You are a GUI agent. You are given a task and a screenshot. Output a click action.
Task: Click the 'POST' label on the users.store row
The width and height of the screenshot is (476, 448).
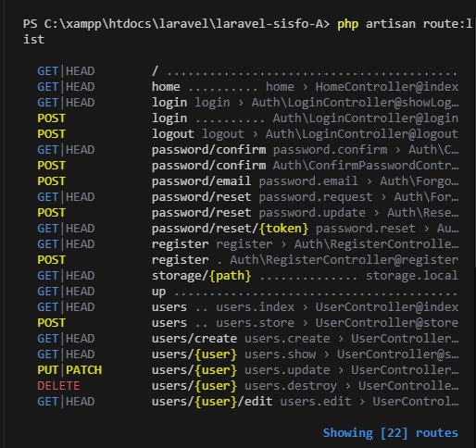(51, 323)
